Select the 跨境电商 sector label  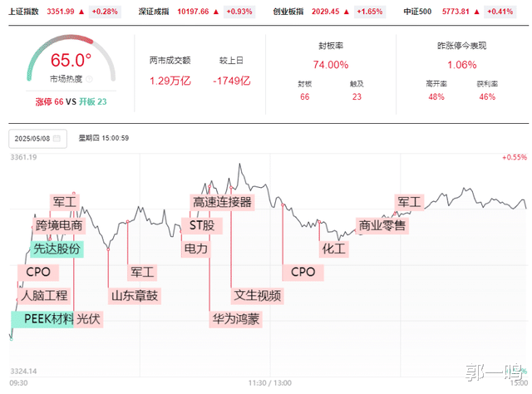[x=59, y=225]
